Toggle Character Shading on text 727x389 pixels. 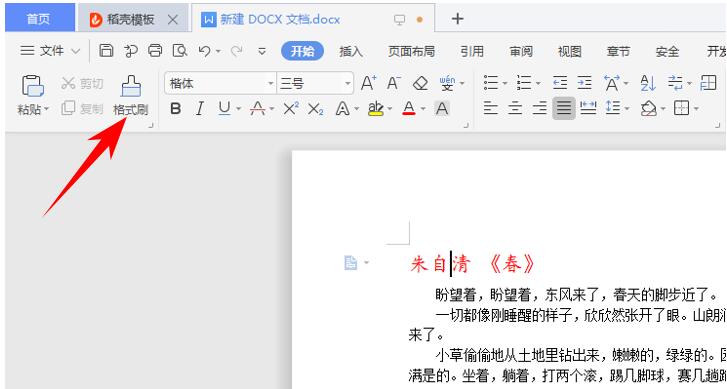442,108
